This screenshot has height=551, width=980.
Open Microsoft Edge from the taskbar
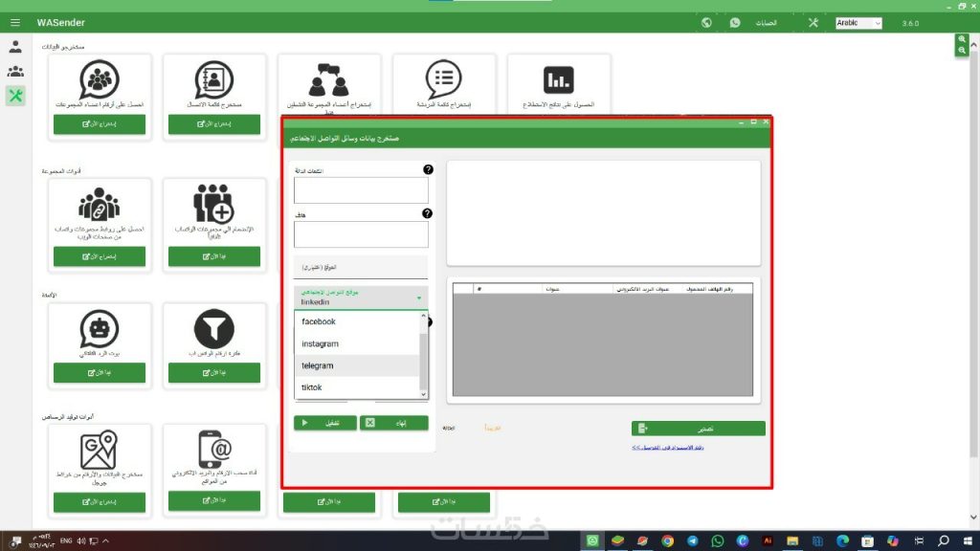842,541
